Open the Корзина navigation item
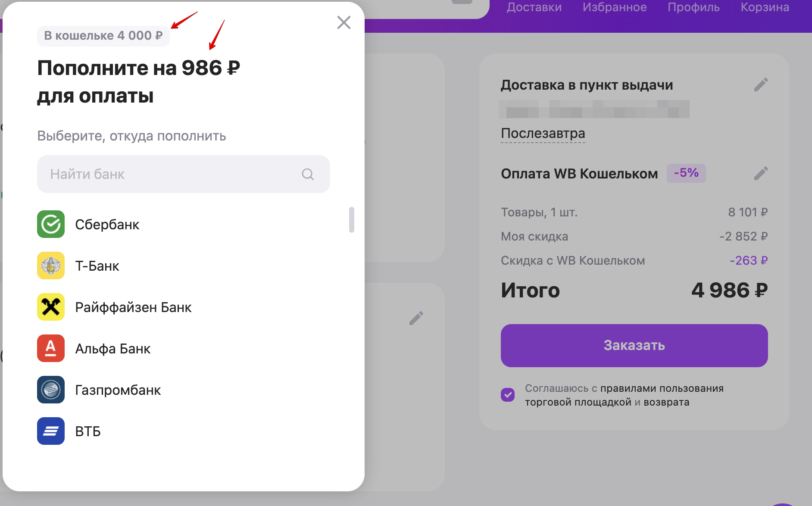The width and height of the screenshot is (812, 506). point(765,7)
